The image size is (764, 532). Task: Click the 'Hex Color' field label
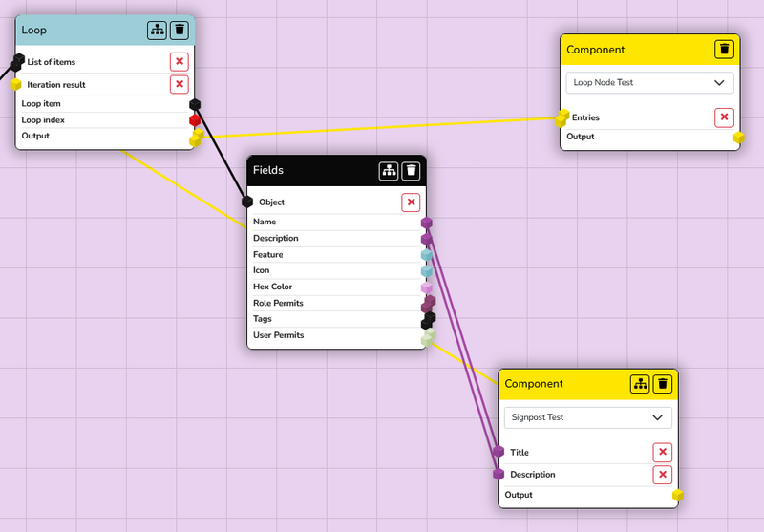pyautogui.click(x=272, y=287)
